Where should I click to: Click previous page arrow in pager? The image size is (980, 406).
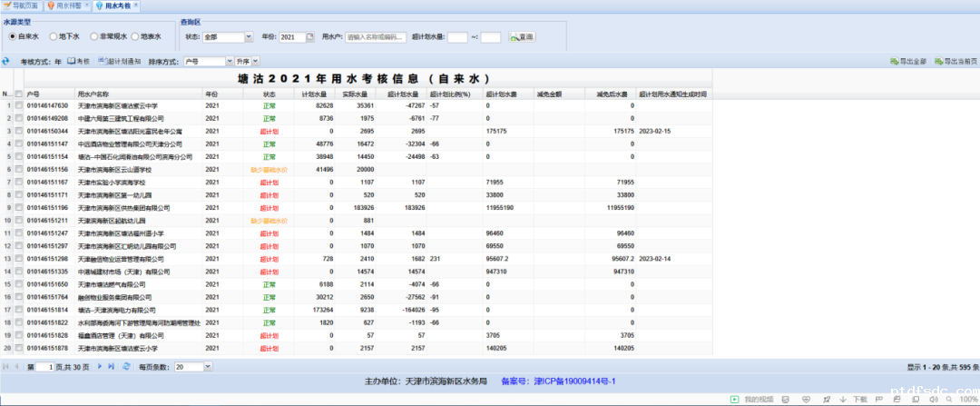click(x=17, y=367)
